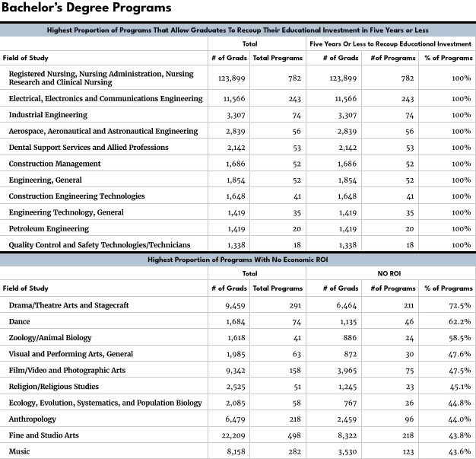The image size is (476, 459).
Task: Click the Fine and Studio Arts label
Action: coord(44,435)
